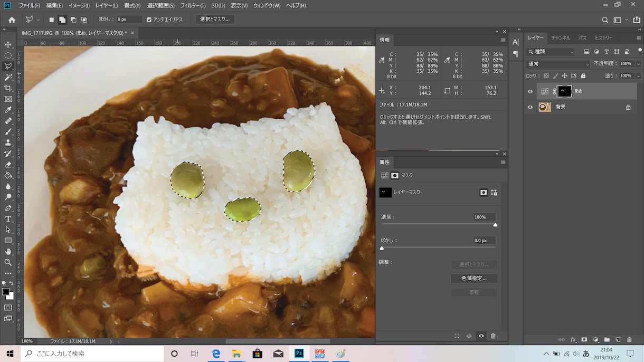The height and width of the screenshot is (362, 644).
Task: Select the History Brush tool
Action: [8, 154]
